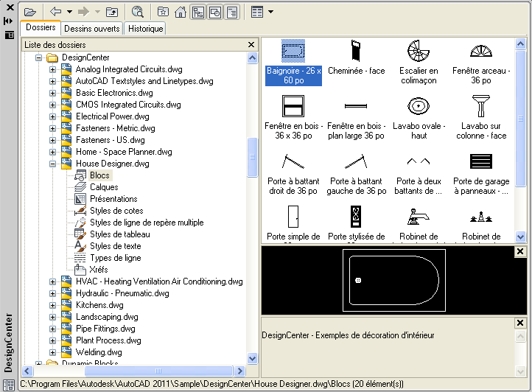Click the Home icon in the toolbar
Screen dimensions: 532x392
180,12
